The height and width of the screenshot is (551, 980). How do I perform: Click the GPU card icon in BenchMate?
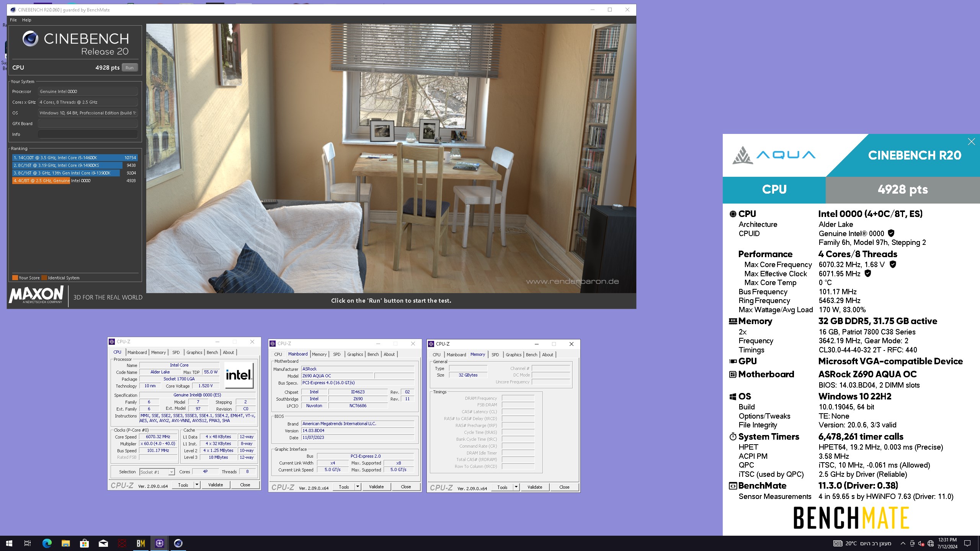pos(733,361)
